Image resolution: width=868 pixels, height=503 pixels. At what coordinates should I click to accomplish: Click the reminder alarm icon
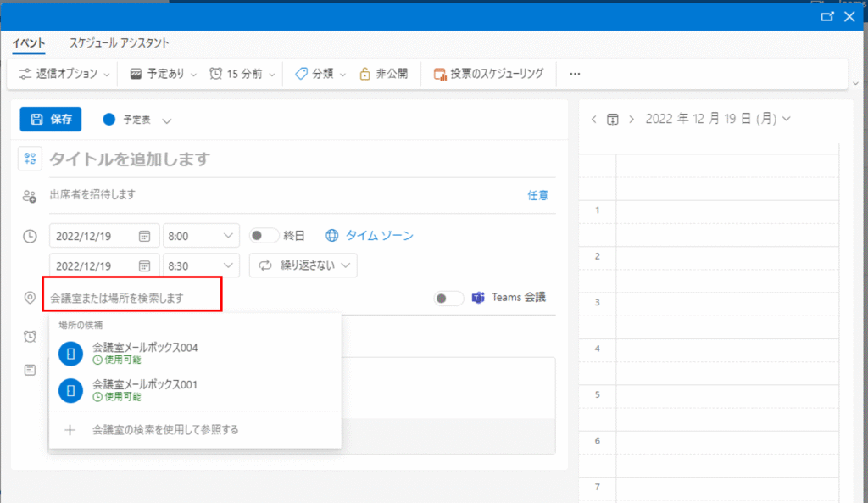click(30, 336)
